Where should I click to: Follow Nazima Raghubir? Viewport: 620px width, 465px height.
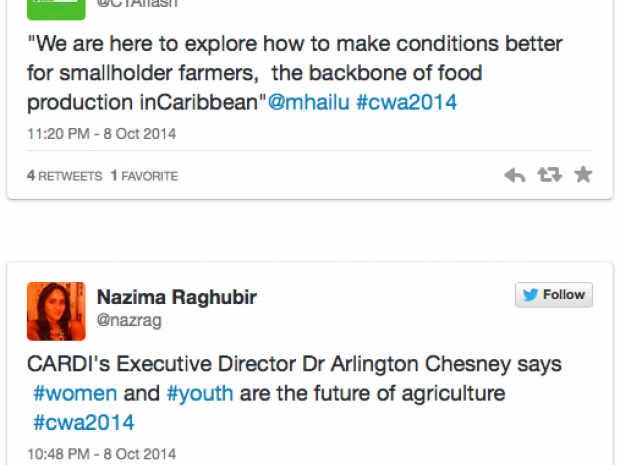click(x=553, y=295)
